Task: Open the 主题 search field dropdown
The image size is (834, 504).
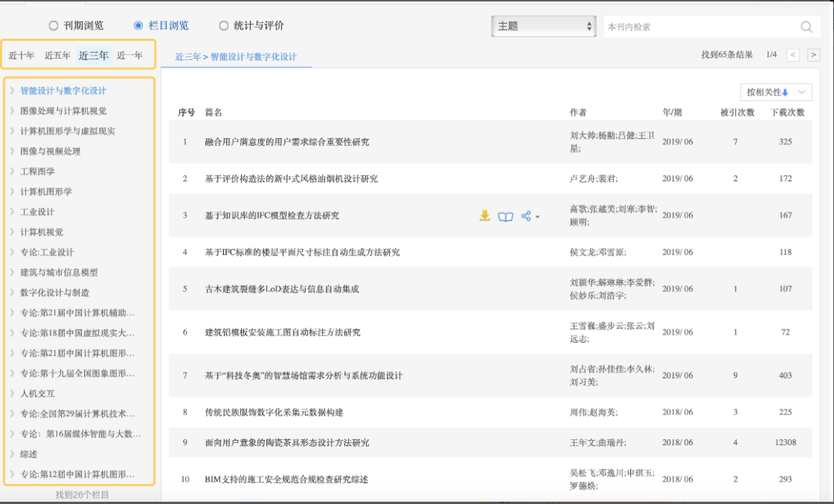Action: 544,26
